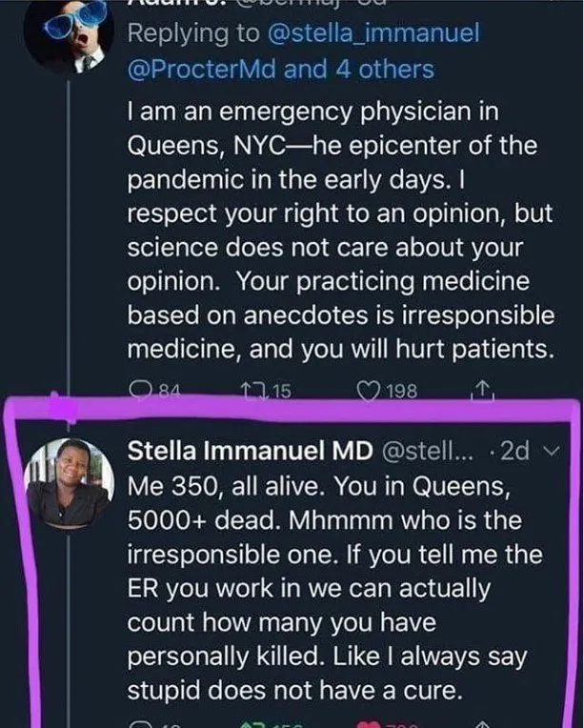Click the Stella Immanuel MD display name
The image size is (584, 728).
pos(251,451)
